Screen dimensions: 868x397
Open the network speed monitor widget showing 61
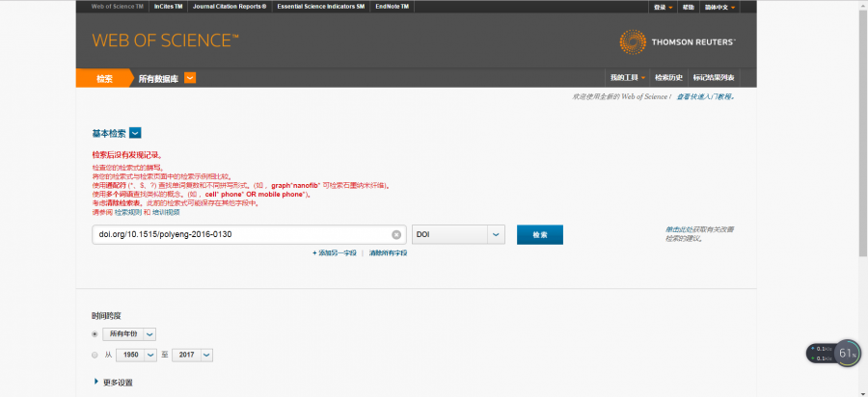[834, 354]
